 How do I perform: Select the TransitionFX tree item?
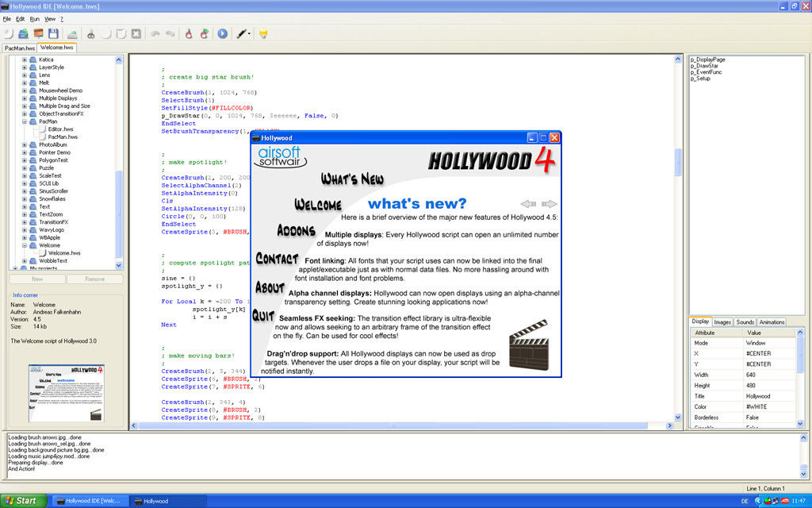[53, 222]
